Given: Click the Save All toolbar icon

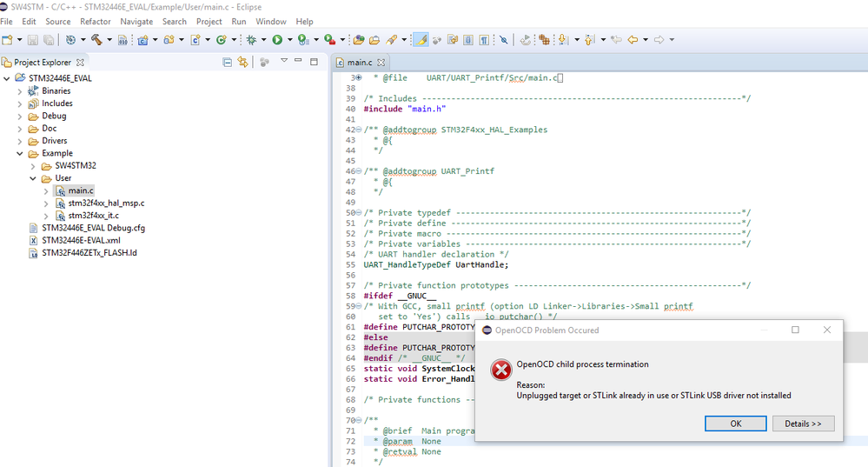Looking at the screenshot, I should (49, 40).
